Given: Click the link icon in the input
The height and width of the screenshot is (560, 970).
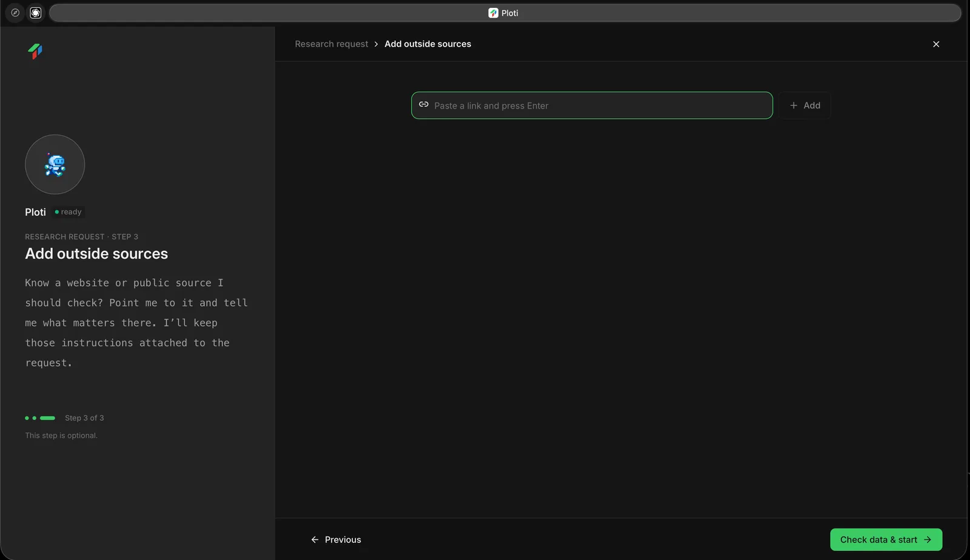Looking at the screenshot, I should 424,105.
